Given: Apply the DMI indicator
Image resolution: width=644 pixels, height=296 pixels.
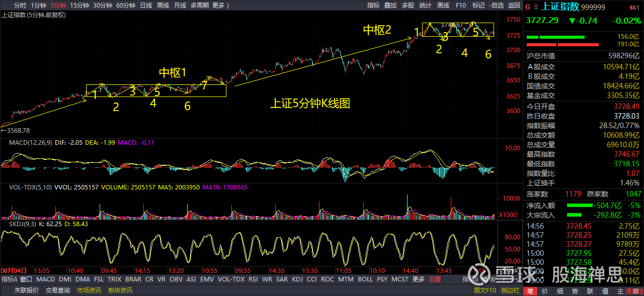Looking at the screenshot, I should [65, 279].
